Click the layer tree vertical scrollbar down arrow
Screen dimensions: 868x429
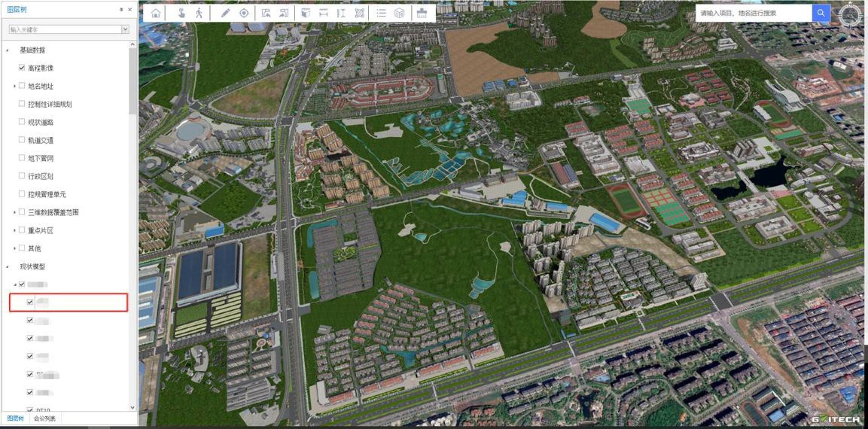(132, 407)
